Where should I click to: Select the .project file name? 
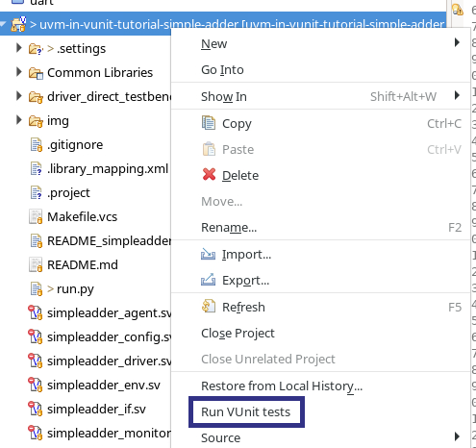coord(68,193)
